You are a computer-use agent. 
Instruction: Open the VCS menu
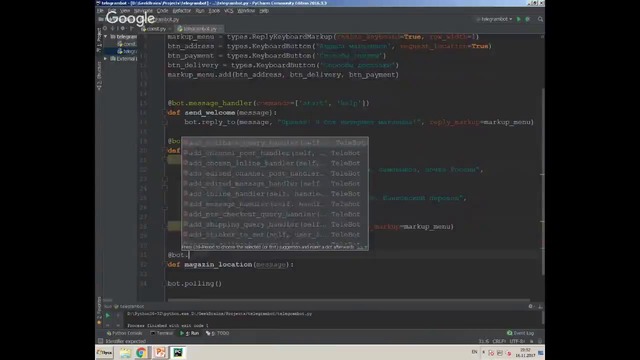228,11
